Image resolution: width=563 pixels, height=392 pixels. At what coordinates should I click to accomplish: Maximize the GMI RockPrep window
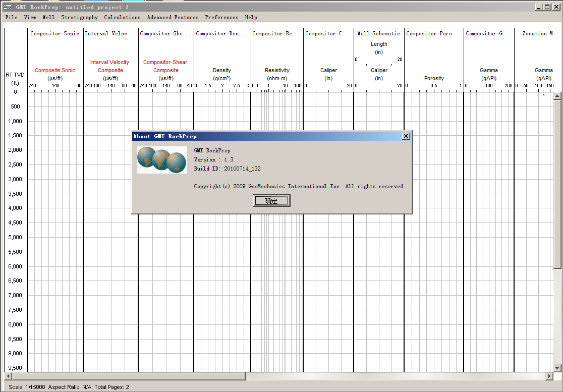click(547, 7)
